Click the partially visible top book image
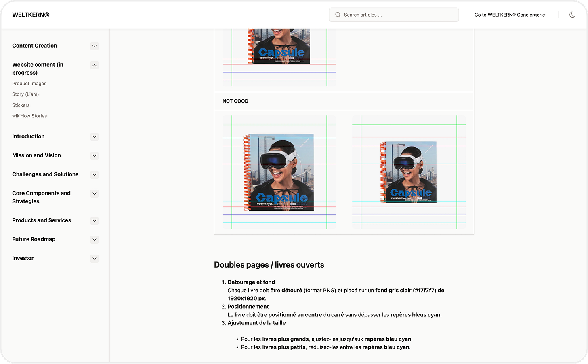Screen dimensions: 588x364 (279, 57)
